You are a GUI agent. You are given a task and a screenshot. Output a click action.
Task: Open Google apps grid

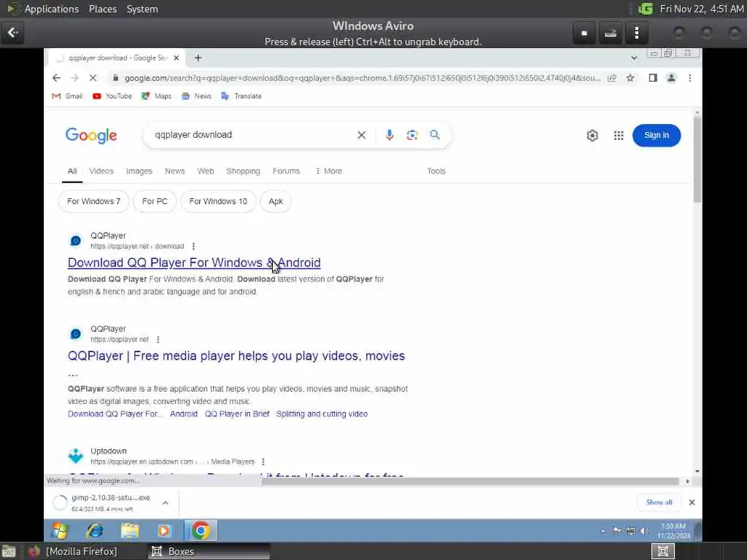tap(619, 135)
